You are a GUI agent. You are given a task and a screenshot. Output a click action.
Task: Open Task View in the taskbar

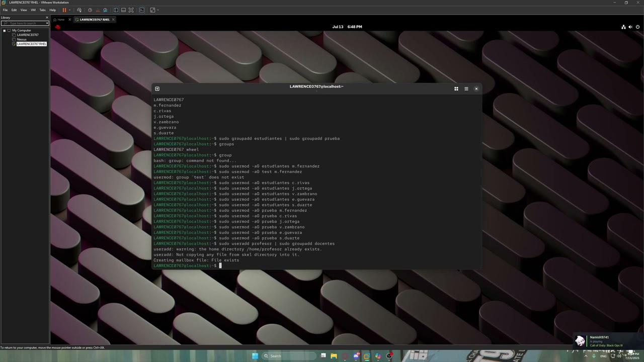(x=324, y=356)
